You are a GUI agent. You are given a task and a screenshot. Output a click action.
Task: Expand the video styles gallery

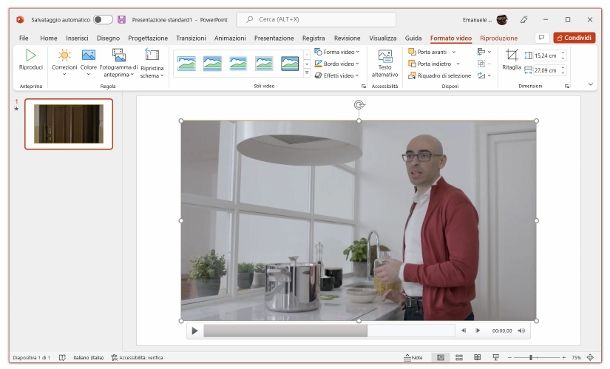click(307, 73)
